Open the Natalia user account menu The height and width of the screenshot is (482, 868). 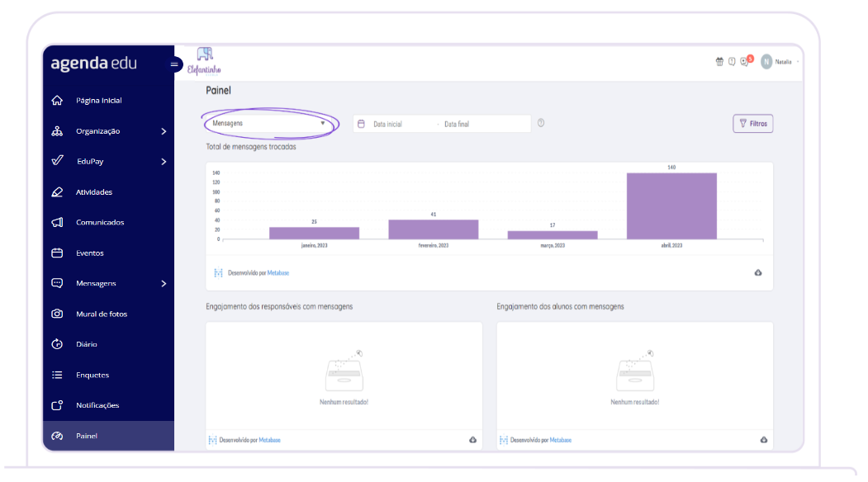click(x=781, y=62)
